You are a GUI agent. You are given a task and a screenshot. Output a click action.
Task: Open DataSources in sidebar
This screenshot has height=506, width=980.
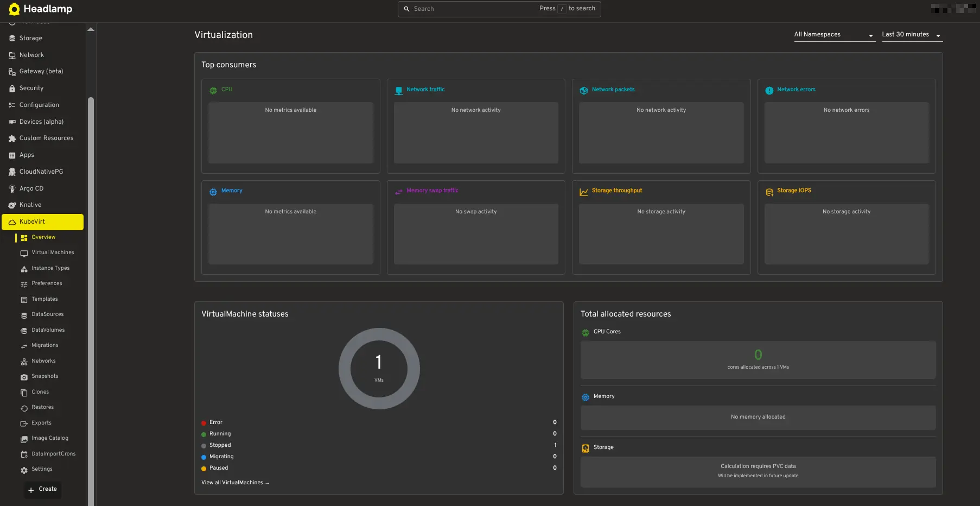(x=47, y=314)
